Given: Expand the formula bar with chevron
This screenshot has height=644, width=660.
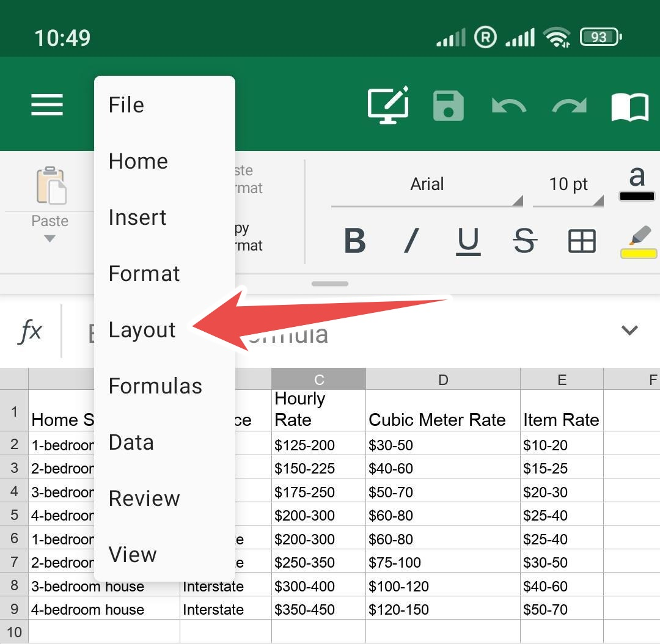Looking at the screenshot, I should coord(629,331).
